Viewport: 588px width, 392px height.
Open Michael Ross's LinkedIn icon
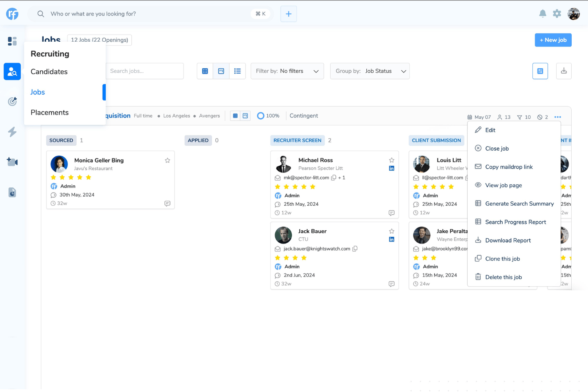coord(391,168)
